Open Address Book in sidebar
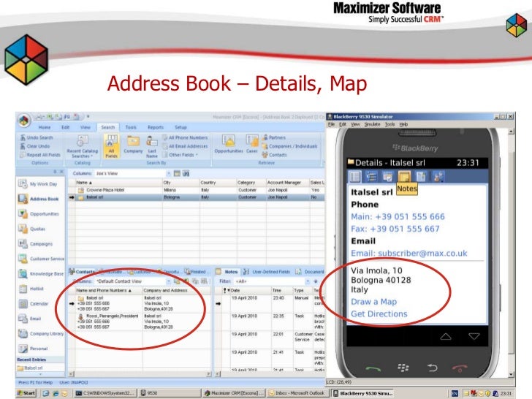This screenshot has height=399, width=532. tap(38, 199)
